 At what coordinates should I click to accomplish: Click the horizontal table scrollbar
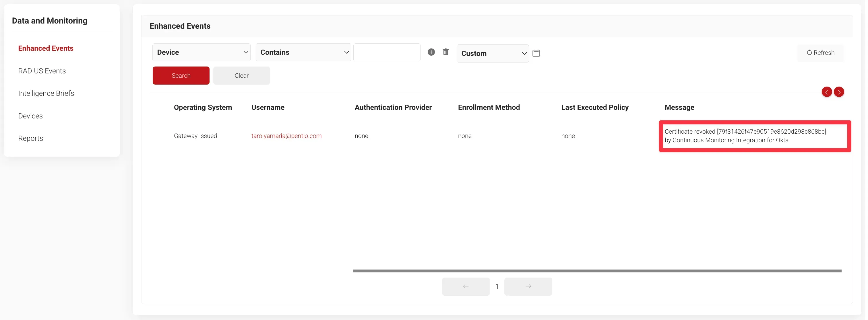pyautogui.click(x=596, y=271)
